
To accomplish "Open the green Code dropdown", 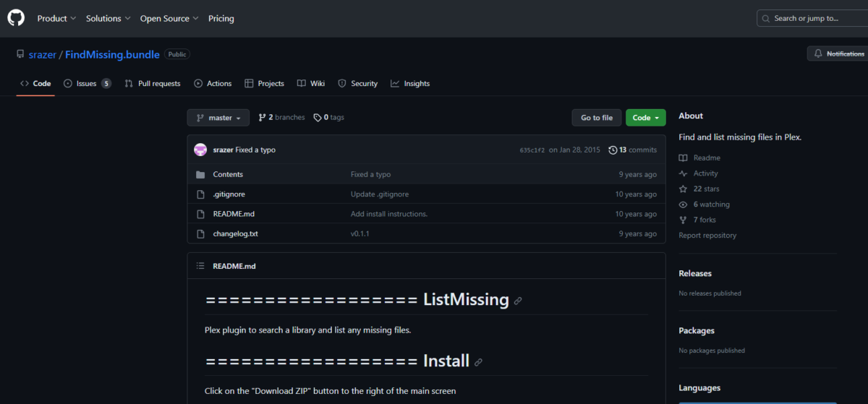I will point(646,118).
